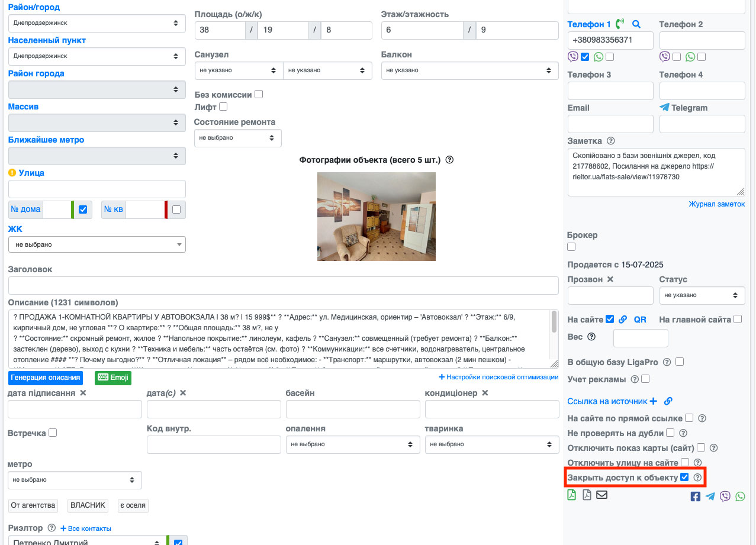756x545 pixels.
Task: Click plus icon beside Ссылка на источник
Action: pos(654,401)
